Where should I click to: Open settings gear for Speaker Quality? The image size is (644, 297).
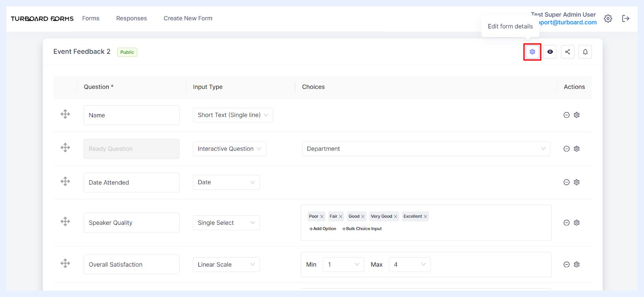(577, 222)
